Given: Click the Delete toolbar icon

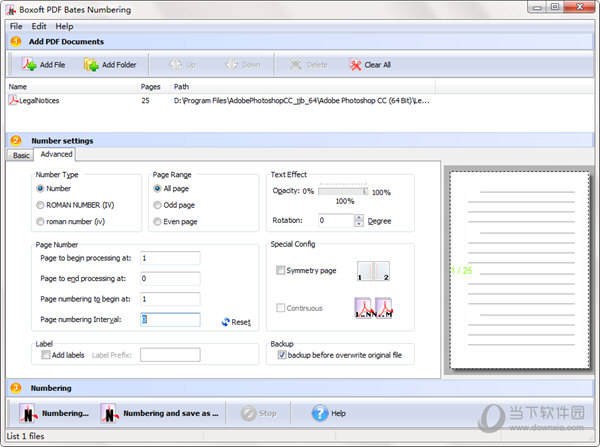Looking at the screenshot, I should pos(295,64).
